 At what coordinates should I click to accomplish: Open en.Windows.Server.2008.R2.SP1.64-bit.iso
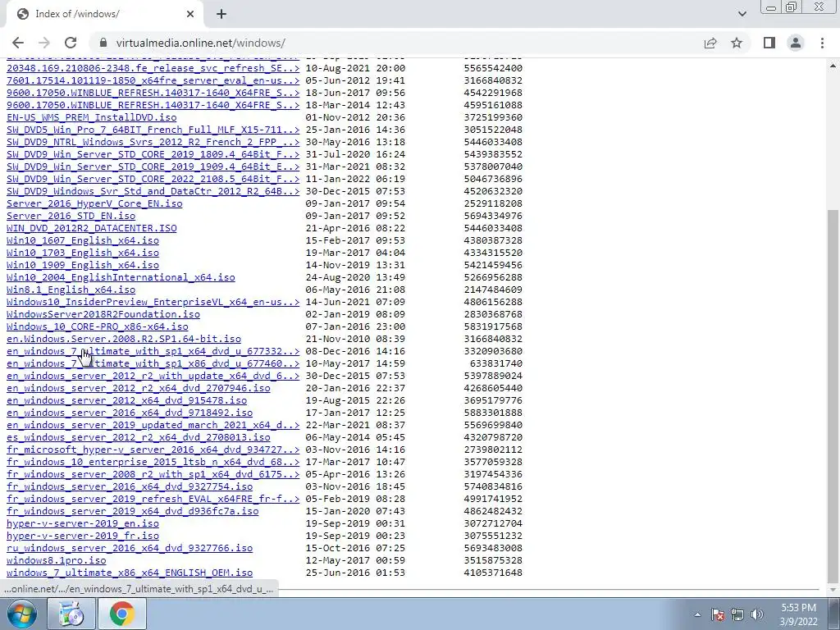click(124, 339)
